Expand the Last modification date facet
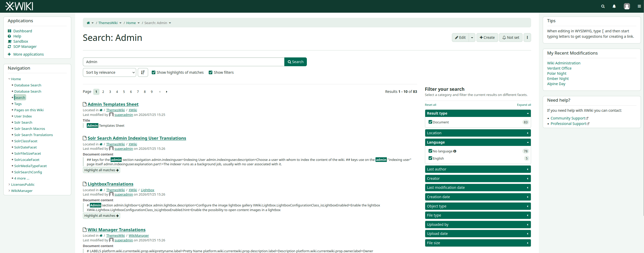 pyautogui.click(x=478, y=188)
